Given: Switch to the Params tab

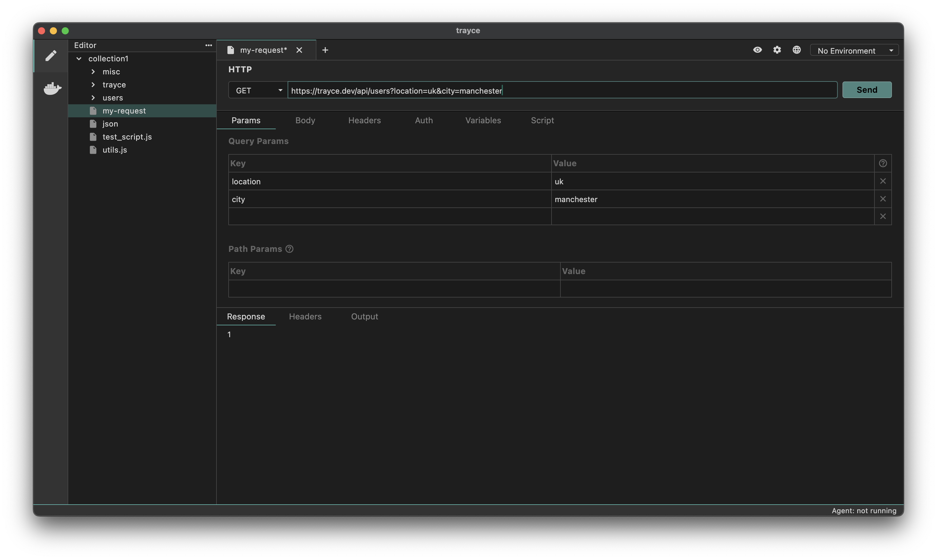Looking at the screenshot, I should (x=246, y=120).
